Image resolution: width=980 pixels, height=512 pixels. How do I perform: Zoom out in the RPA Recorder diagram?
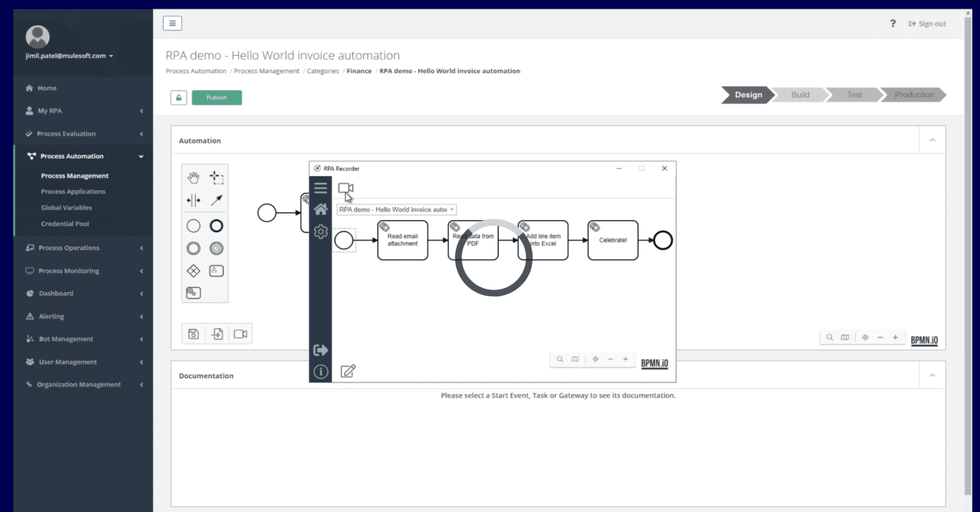610,359
